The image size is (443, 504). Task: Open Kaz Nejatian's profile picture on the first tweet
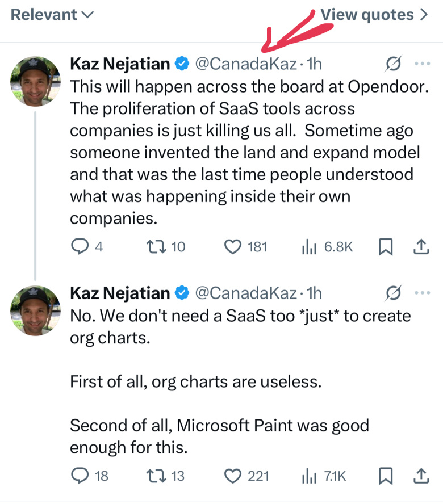tap(35, 81)
